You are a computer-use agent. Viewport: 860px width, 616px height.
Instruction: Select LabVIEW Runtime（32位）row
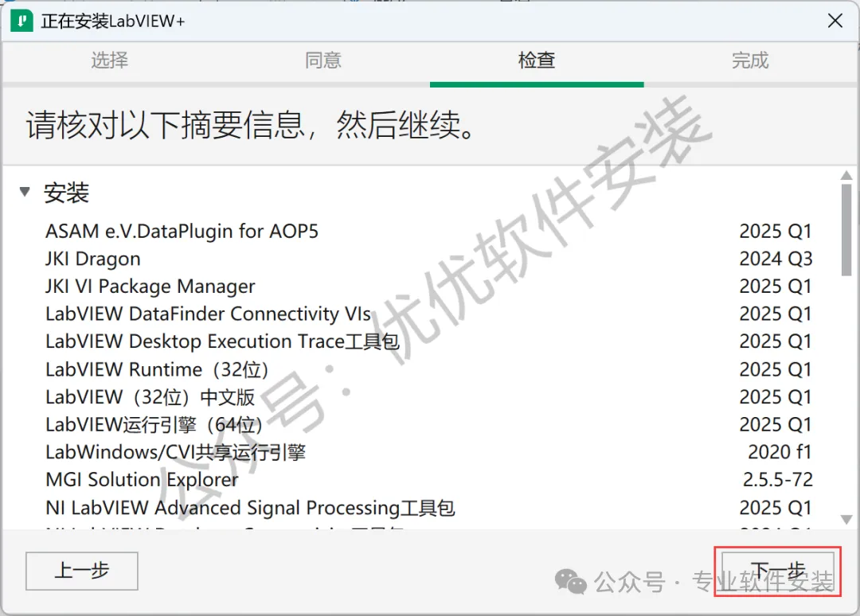point(428,369)
